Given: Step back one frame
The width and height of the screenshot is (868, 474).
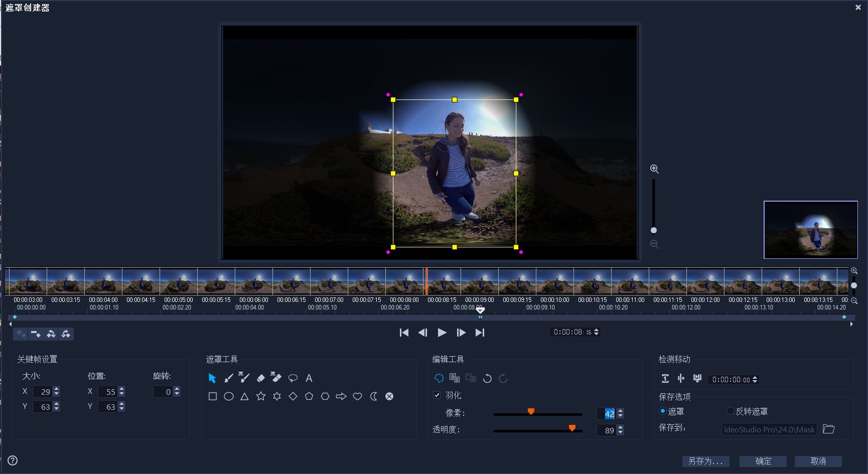Looking at the screenshot, I should tap(422, 333).
